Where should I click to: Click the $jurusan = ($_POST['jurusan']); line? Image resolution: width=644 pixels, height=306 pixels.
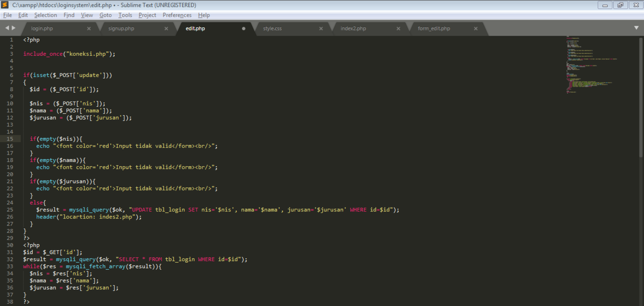coord(80,118)
